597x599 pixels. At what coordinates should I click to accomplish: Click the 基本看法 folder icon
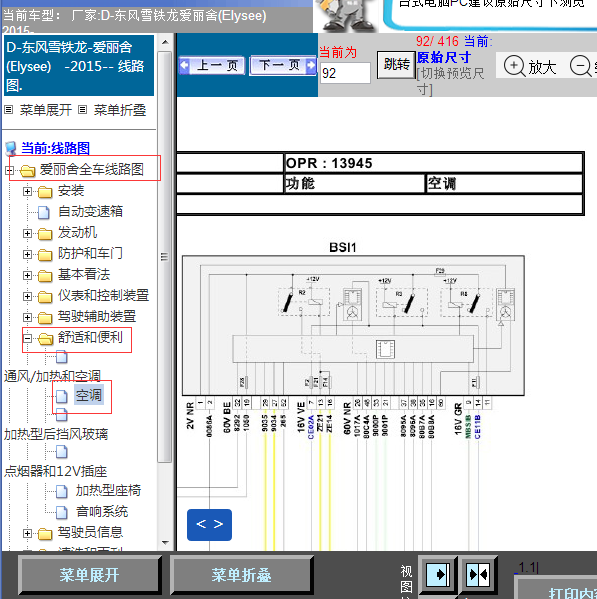(x=45, y=276)
